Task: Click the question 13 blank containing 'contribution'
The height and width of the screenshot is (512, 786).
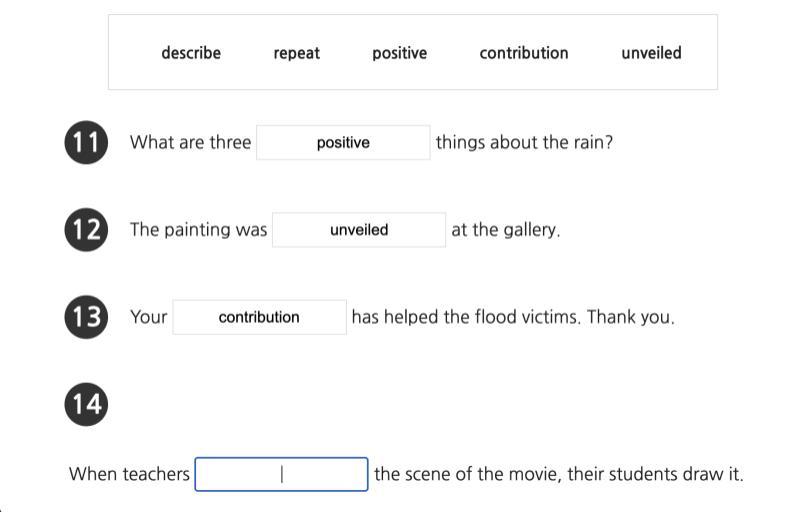Action: [259, 317]
